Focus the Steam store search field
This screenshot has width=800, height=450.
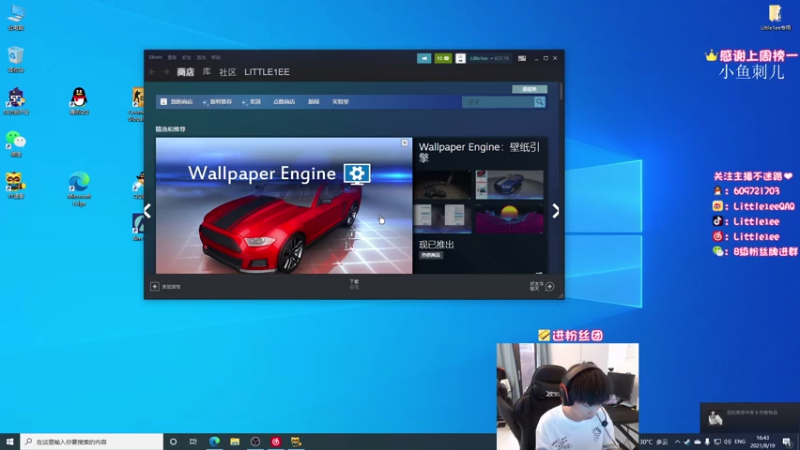pyautogui.click(x=497, y=102)
